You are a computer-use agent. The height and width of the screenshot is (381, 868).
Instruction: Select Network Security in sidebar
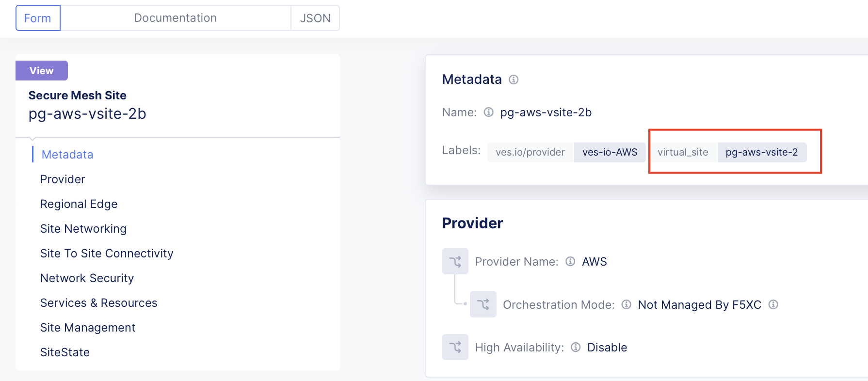tap(87, 278)
